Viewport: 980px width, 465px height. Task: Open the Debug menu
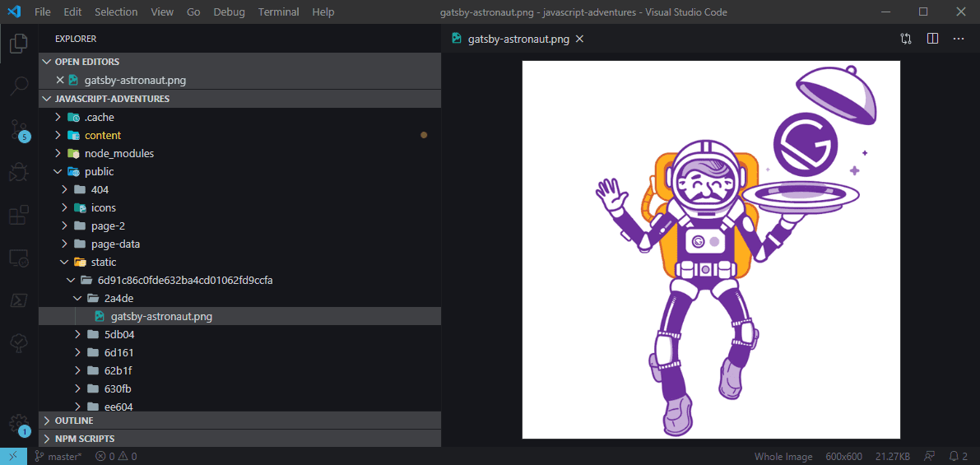(229, 12)
